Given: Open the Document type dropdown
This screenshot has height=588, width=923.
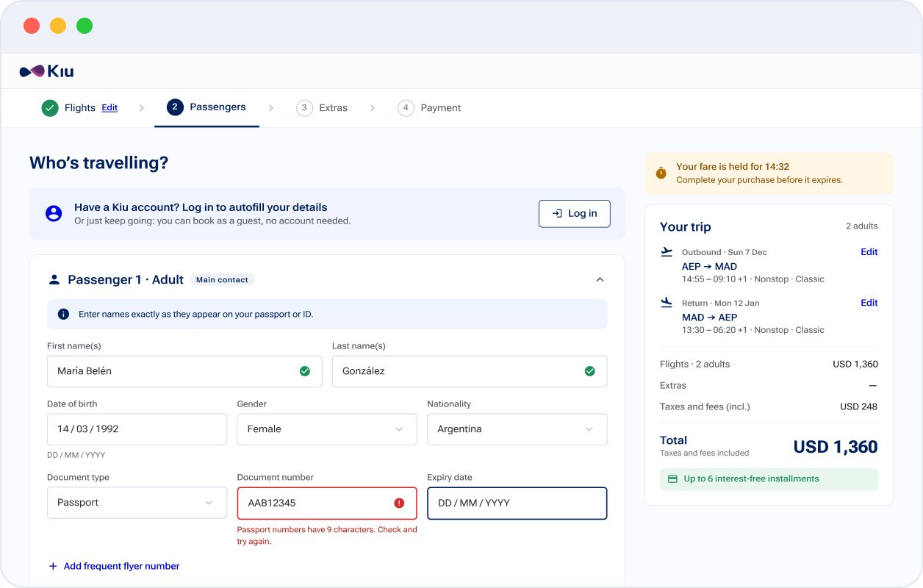Looking at the screenshot, I should [137, 503].
